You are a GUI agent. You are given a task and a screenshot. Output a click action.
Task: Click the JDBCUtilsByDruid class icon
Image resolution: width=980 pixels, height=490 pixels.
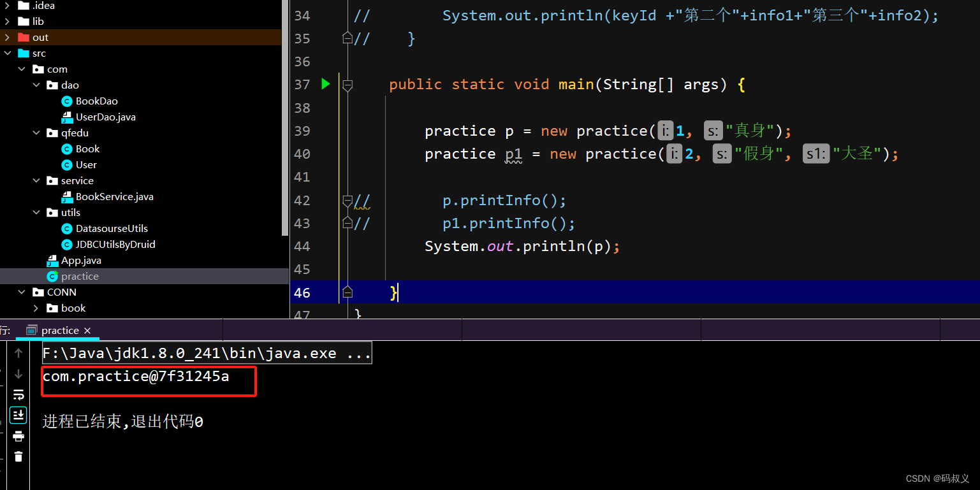[67, 245]
